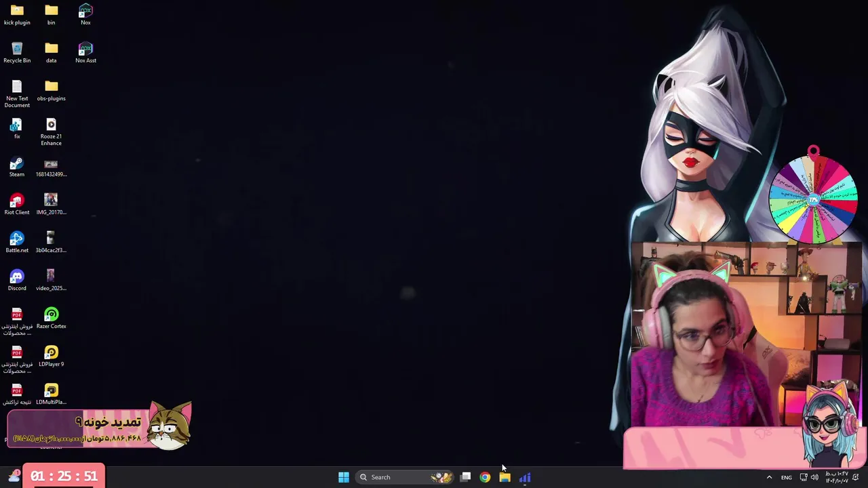This screenshot has width=868, height=488.
Task: Select the video_2025 file
Action: (x=51, y=281)
